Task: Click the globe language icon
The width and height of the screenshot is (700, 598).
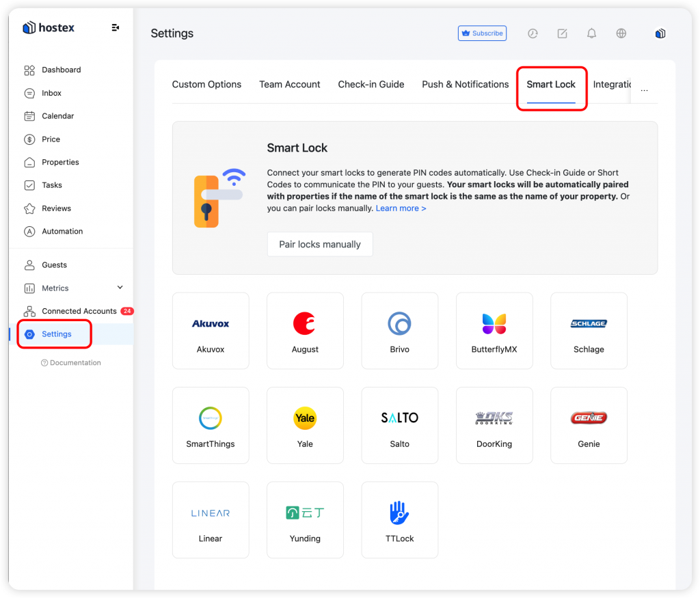Action: click(x=621, y=33)
